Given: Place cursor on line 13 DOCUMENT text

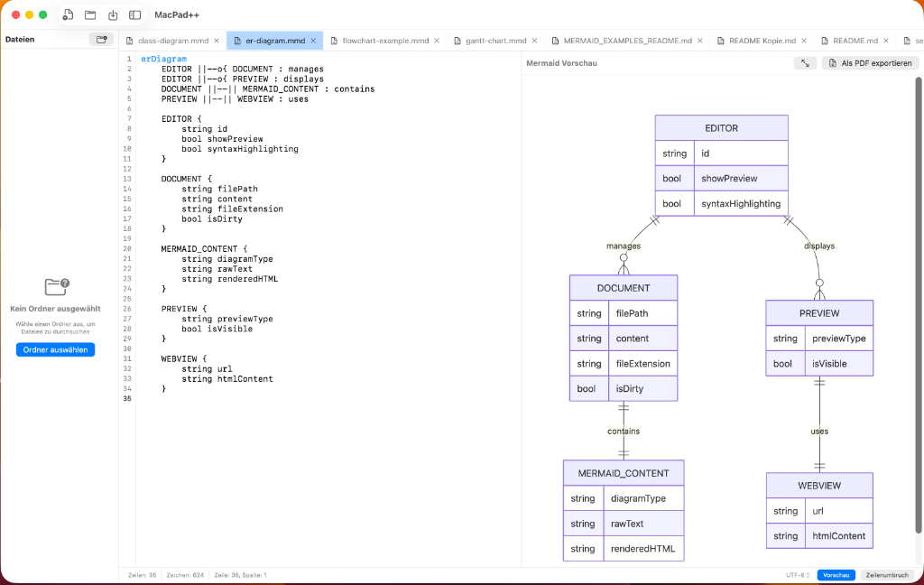Looking at the screenshot, I should pos(181,179).
